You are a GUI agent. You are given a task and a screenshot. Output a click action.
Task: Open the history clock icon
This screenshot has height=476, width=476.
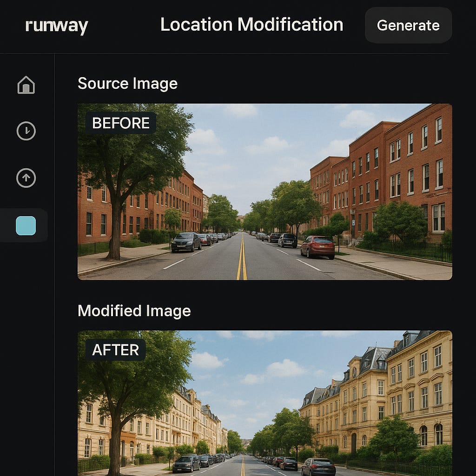click(26, 131)
